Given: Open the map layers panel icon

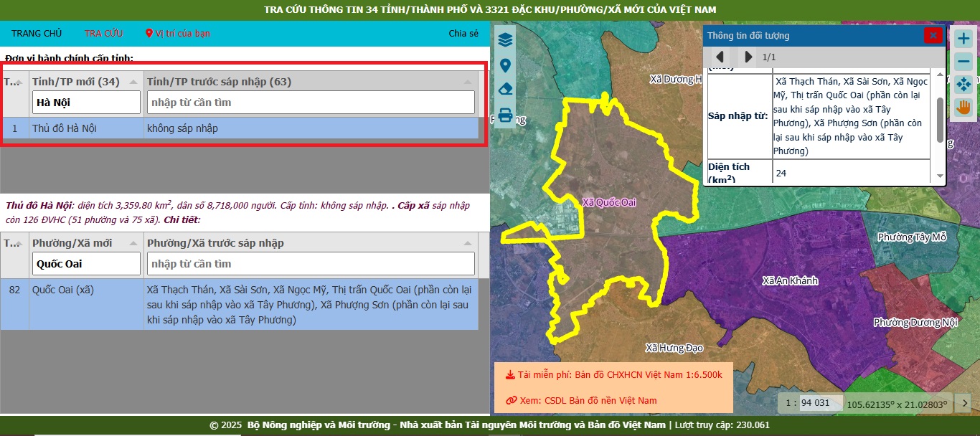Looking at the screenshot, I should pyautogui.click(x=505, y=39).
